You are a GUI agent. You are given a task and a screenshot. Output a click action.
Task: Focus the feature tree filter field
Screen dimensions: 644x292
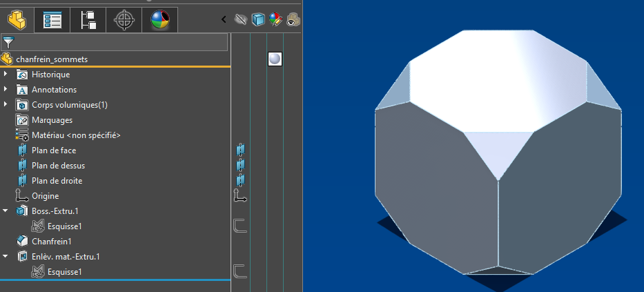tap(114, 42)
